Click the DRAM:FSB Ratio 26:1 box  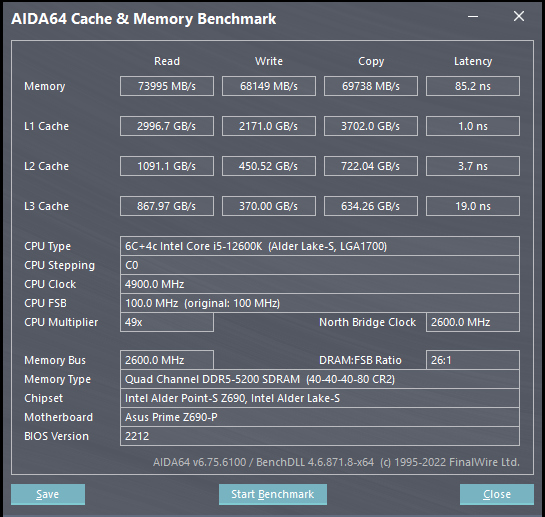pos(473,360)
